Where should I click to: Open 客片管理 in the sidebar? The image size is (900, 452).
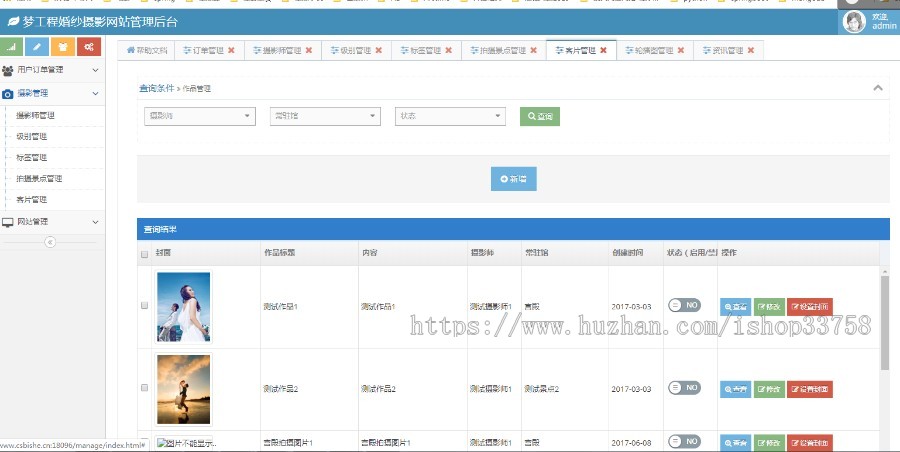32,200
